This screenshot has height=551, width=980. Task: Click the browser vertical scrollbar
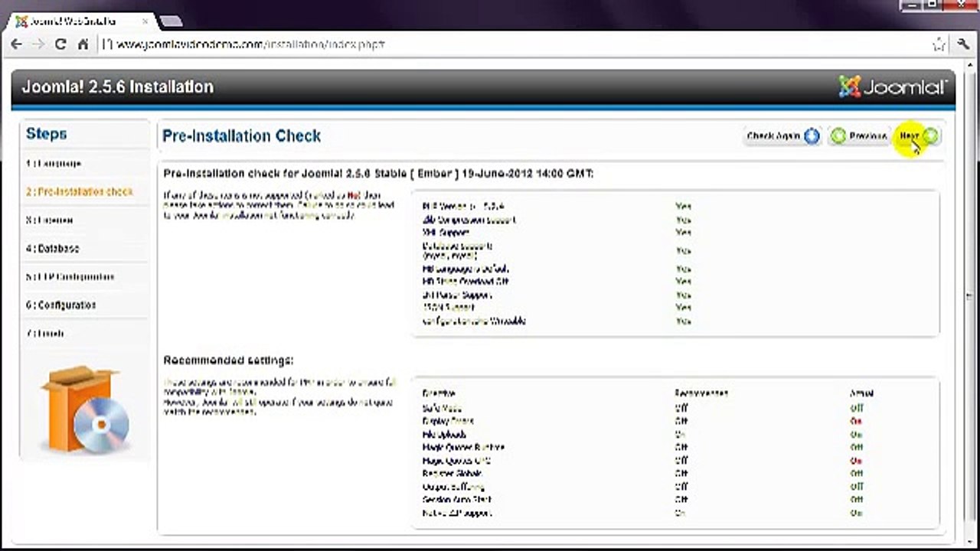(970, 298)
